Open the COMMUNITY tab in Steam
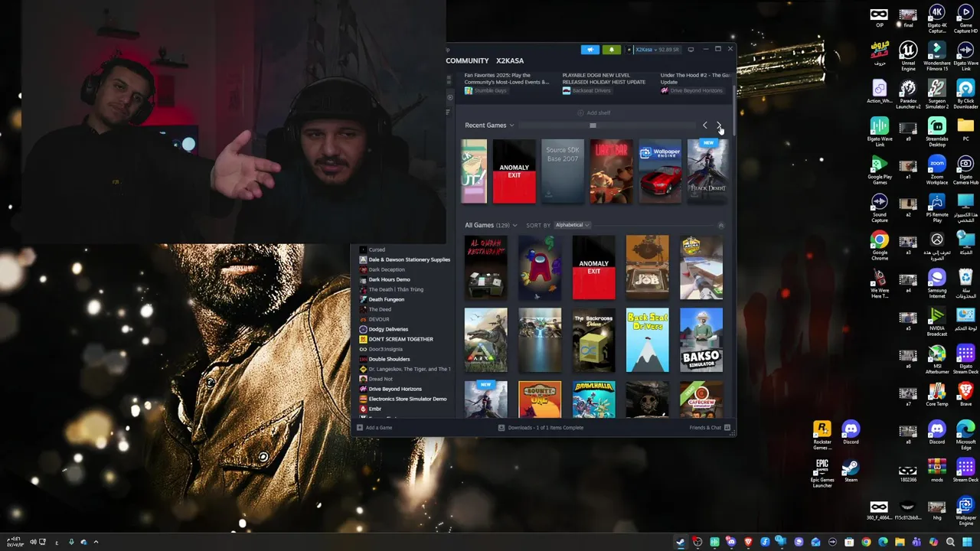The width and height of the screenshot is (980, 551). (467, 60)
